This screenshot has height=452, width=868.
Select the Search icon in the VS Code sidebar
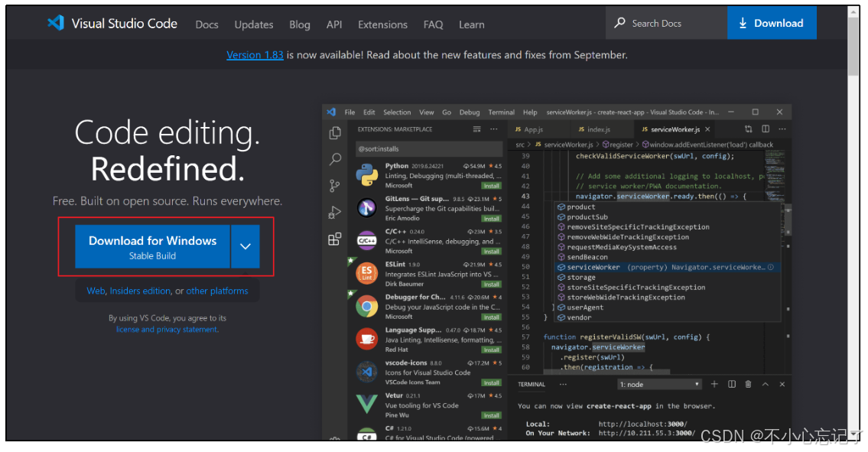point(334,159)
